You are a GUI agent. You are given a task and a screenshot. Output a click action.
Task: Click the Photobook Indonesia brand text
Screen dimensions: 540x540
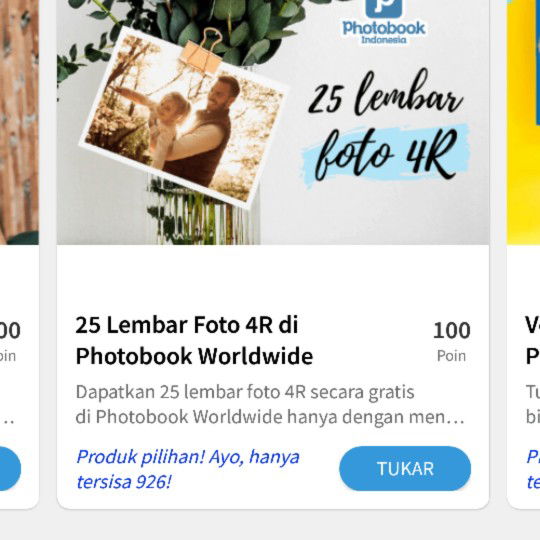coord(384,32)
